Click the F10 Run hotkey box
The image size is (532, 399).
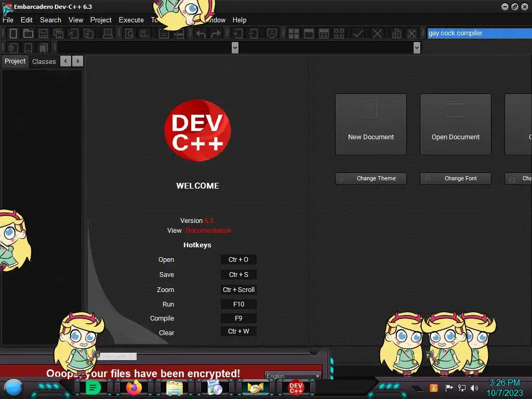pos(238,304)
